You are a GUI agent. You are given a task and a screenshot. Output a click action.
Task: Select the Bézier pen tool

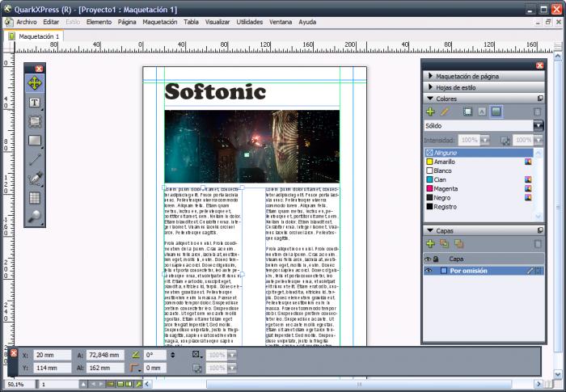tap(36, 179)
